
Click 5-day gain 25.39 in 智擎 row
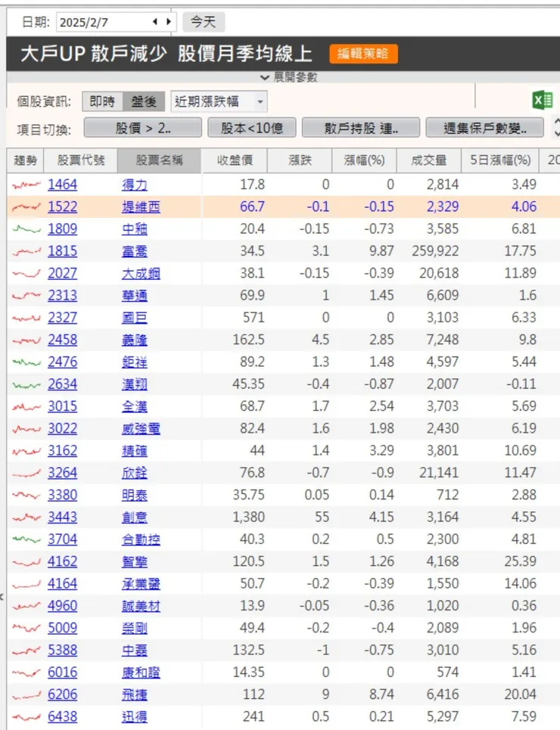[x=520, y=561]
